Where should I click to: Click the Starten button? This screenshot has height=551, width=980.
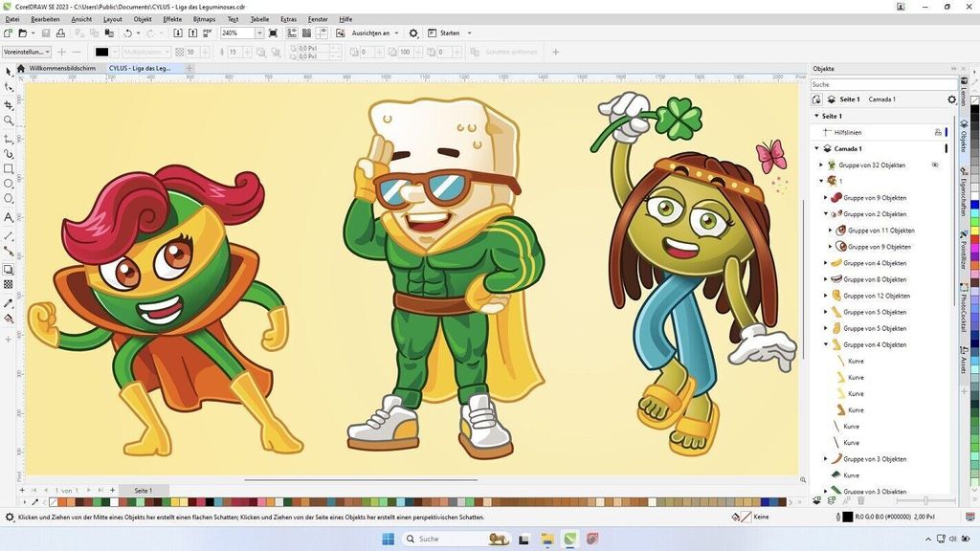(450, 33)
